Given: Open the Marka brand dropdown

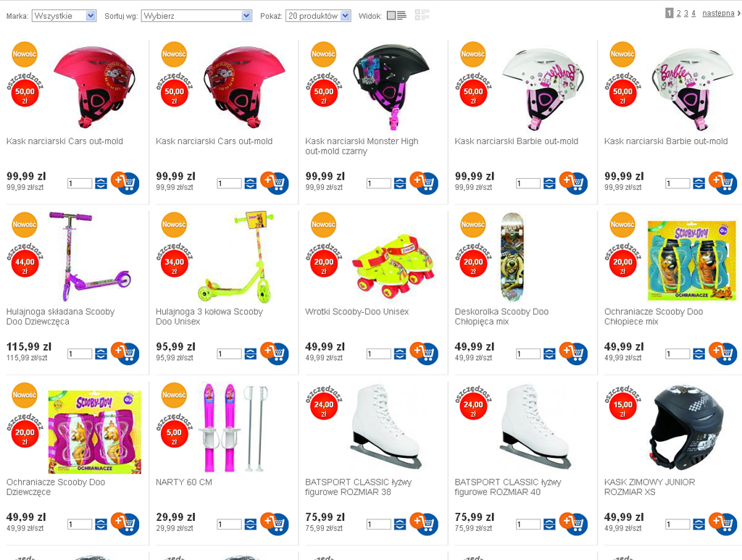Looking at the screenshot, I should tap(64, 16).
